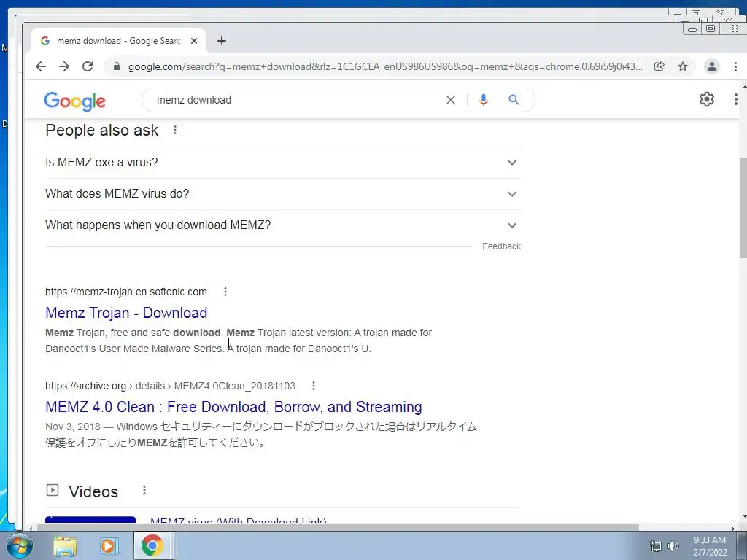Click the Videos section play icon
Image resolution: width=747 pixels, height=560 pixels.
[53, 490]
